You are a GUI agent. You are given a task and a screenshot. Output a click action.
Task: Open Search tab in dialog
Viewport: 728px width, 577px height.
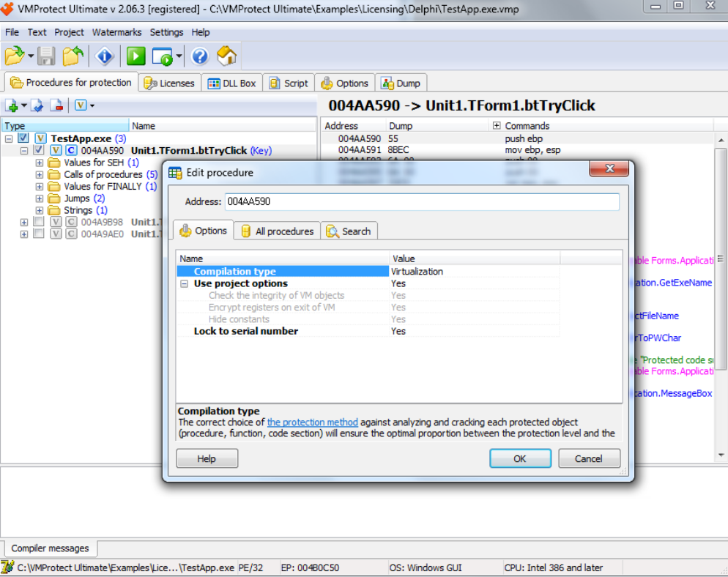349,231
